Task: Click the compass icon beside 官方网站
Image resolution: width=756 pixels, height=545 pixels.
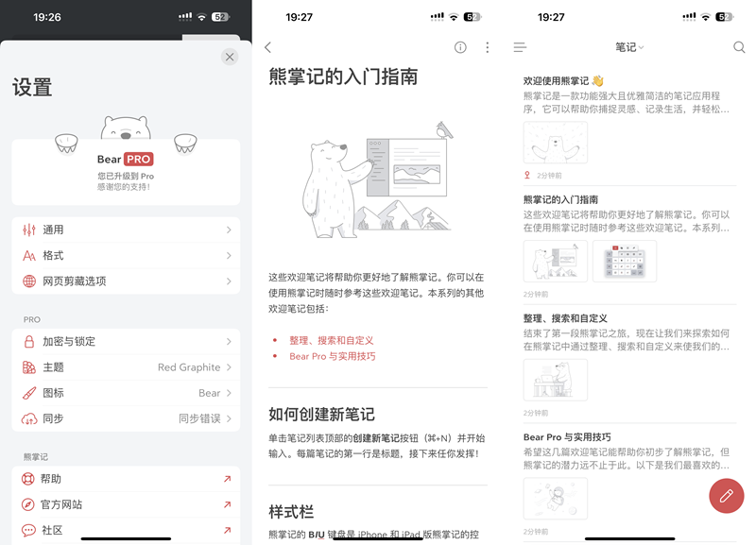Action: click(28, 504)
